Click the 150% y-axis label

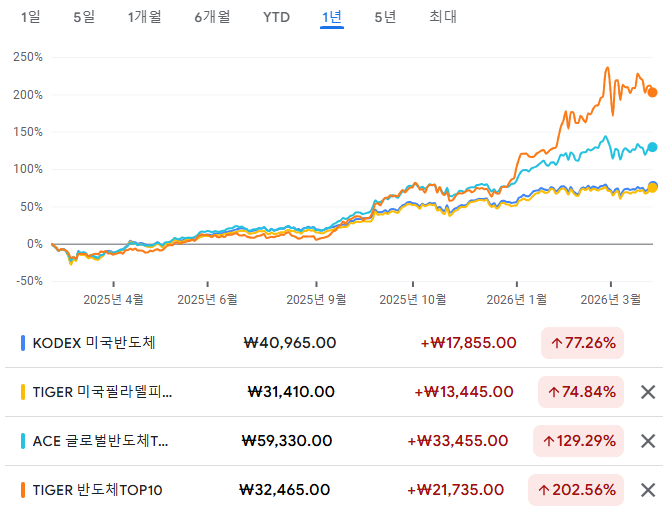[x=28, y=132]
